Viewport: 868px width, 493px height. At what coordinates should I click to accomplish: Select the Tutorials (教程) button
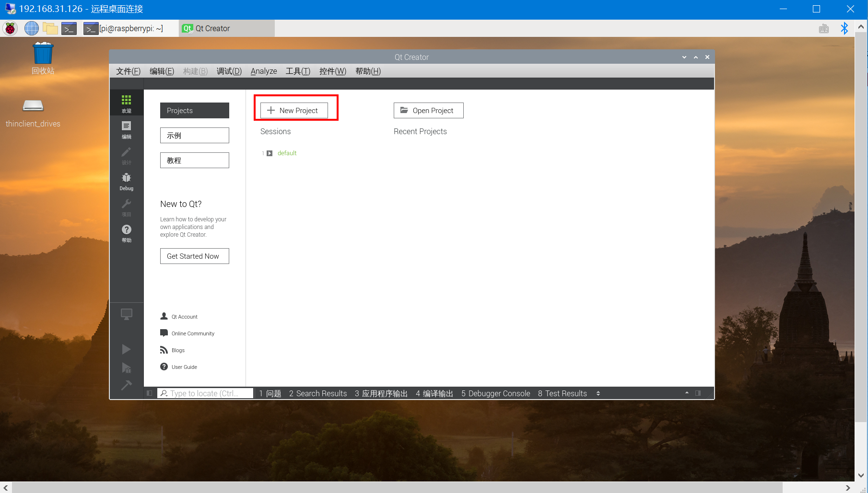(194, 160)
